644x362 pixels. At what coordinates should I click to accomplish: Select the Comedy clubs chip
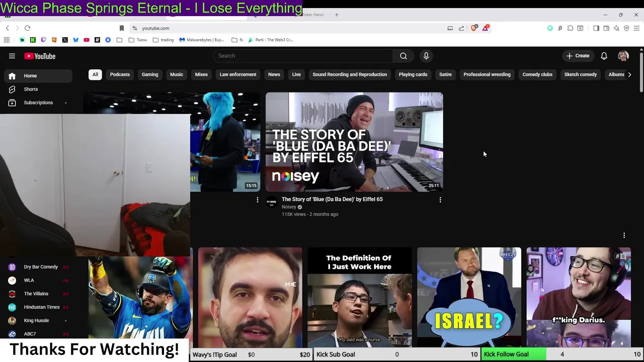pyautogui.click(x=537, y=74)
